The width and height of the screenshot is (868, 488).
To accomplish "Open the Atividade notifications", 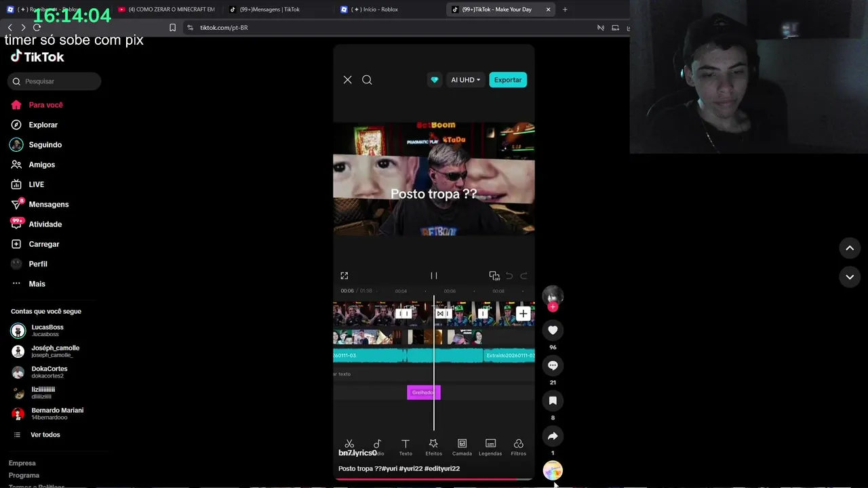I will click(45, 224).
